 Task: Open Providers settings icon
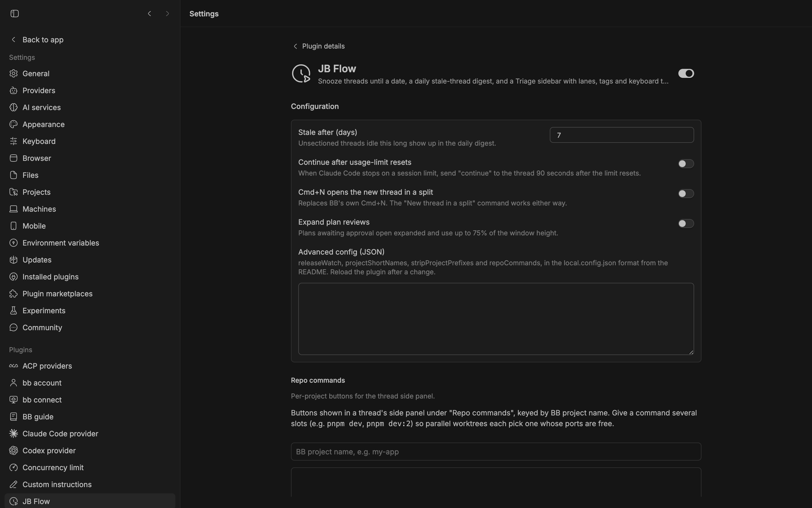14,90
